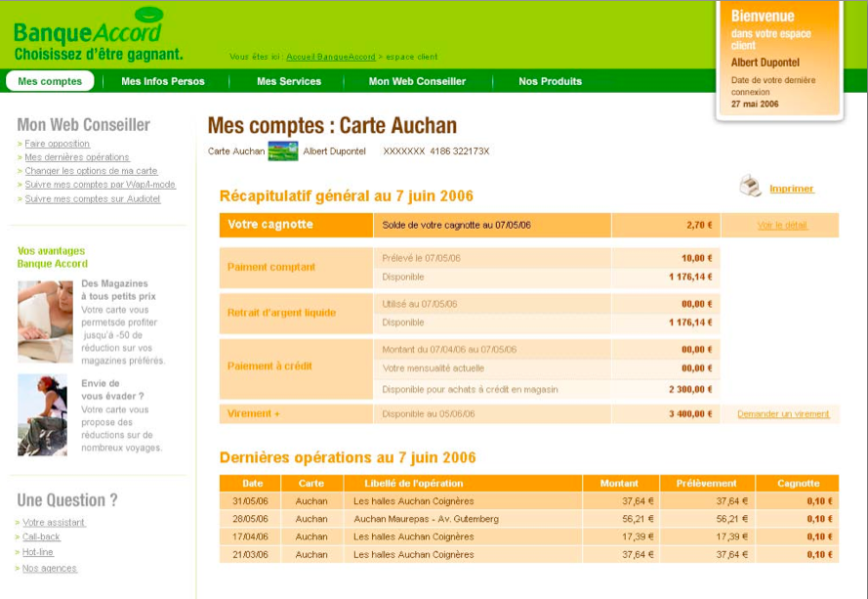Select Mon Web Conseiller in navigation bar
The image size is (868, 599).
[417, 81]
